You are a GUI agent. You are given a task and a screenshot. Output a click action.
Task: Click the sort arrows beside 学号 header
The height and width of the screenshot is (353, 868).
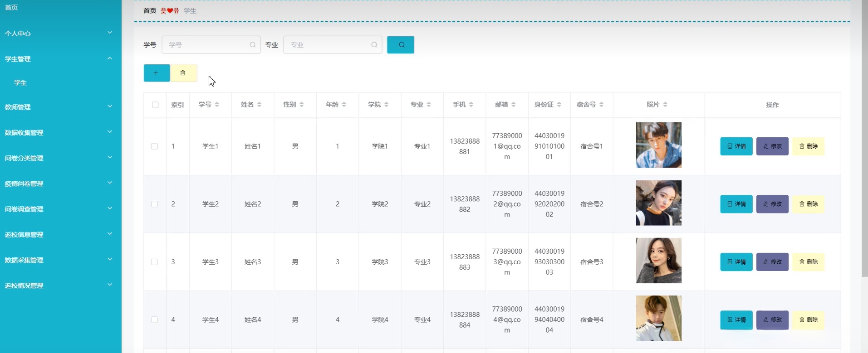(217, 105)
